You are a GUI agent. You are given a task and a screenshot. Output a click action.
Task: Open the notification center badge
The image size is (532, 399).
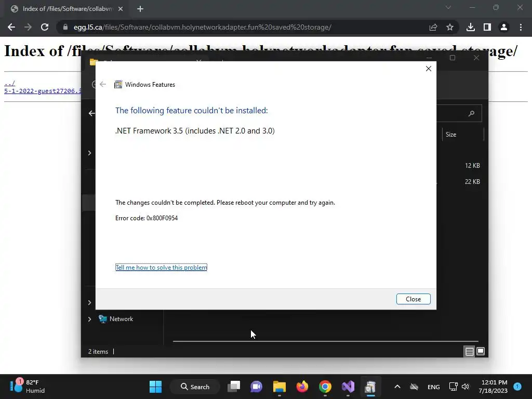point(517,386)
